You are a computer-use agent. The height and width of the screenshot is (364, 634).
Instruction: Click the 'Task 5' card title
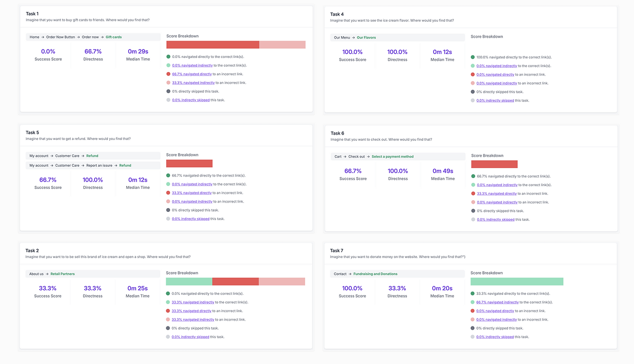pos(32,132)
